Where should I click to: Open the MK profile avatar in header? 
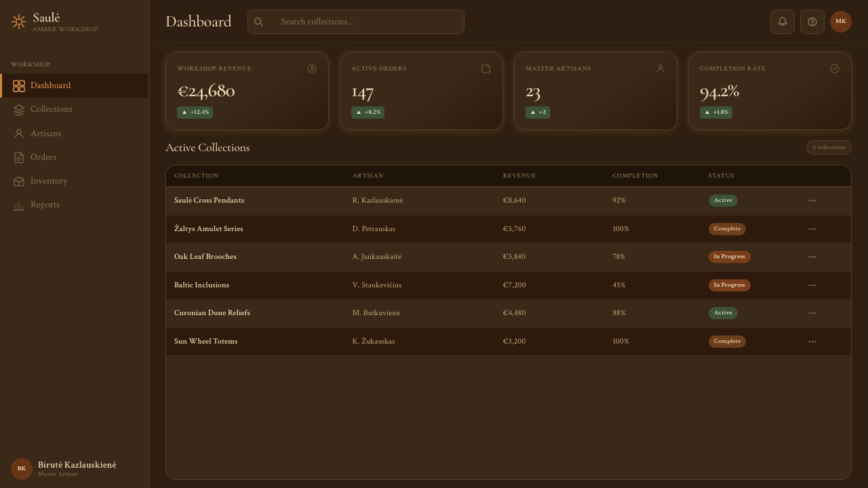point(841,22)
